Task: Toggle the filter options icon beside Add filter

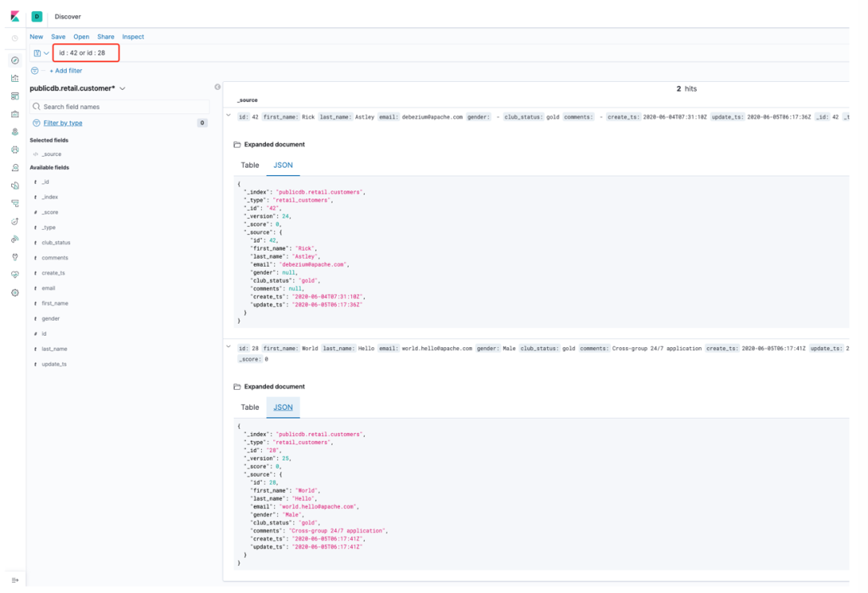Action: pos(35,71)
